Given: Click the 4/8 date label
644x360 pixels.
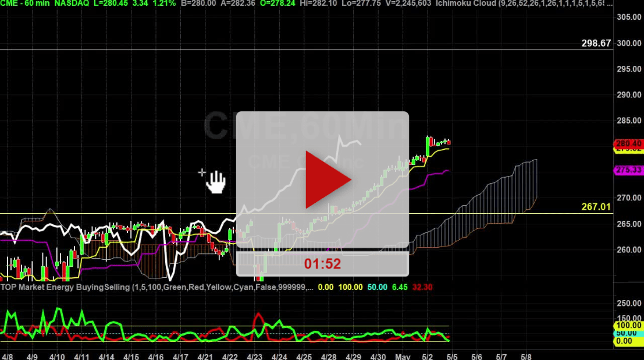Looking at the screenshot, I should [7, 357].
